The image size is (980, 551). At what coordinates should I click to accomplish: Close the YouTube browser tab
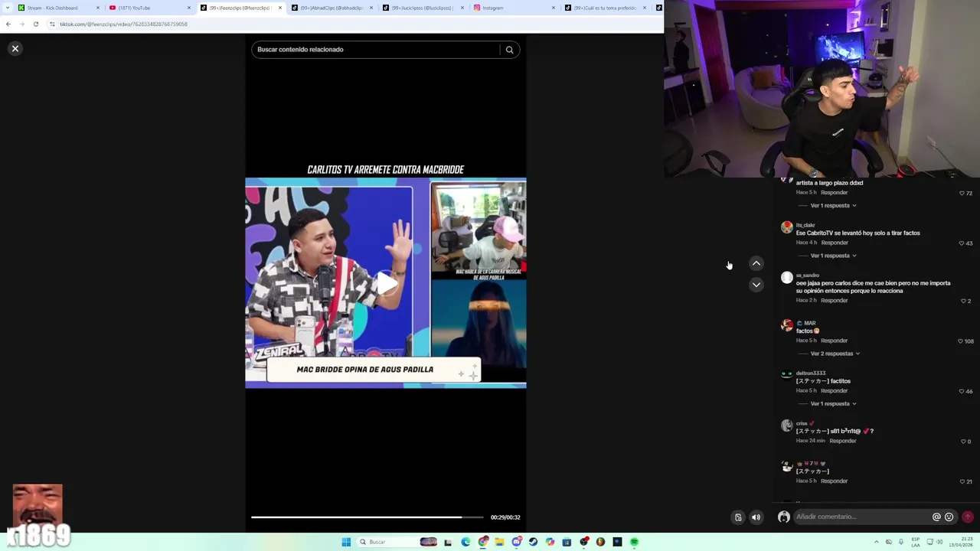(189, 8)
